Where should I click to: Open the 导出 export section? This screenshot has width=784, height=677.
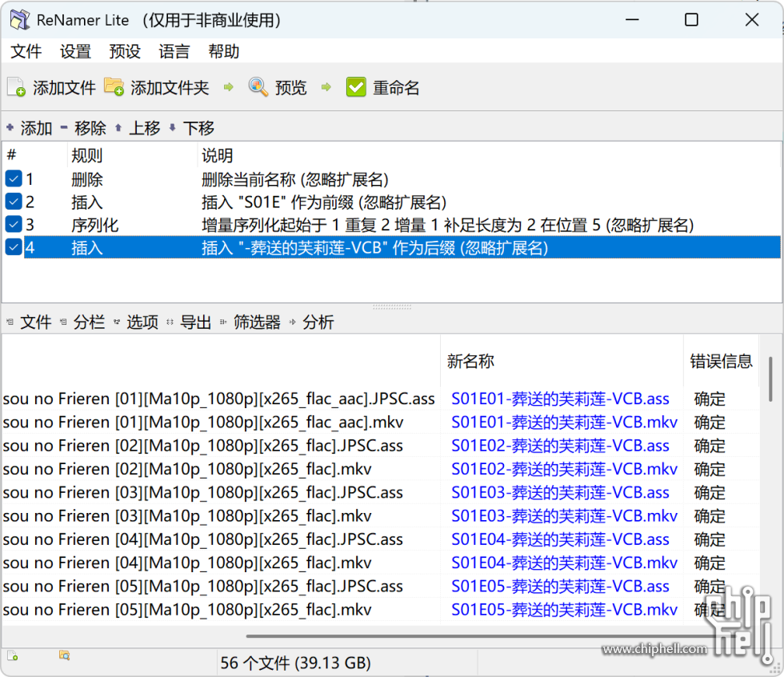pyautogui.click(x=195, y=322)
